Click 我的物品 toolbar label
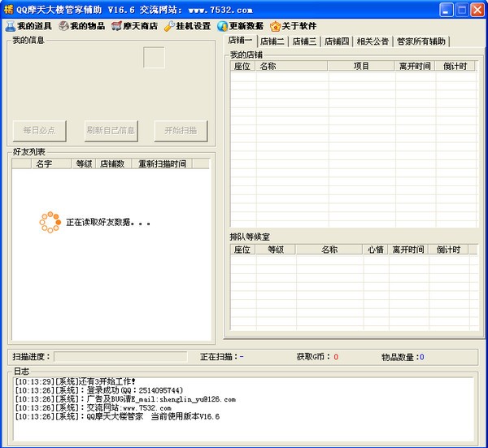Image resolution: width=488 pixels, height=448 pixels. pyautogui.click(x=88, y=26)
